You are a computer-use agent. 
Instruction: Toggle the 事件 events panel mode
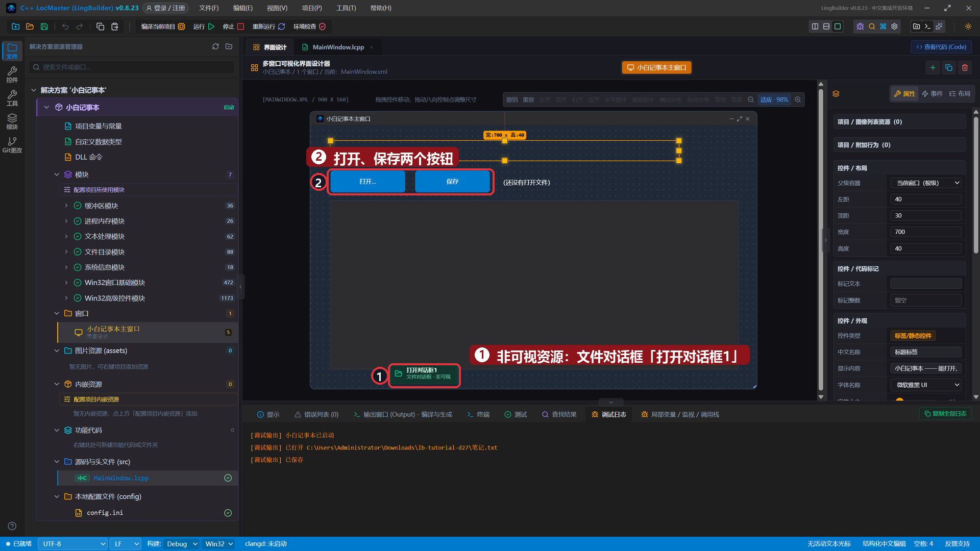tap(932, 94)
